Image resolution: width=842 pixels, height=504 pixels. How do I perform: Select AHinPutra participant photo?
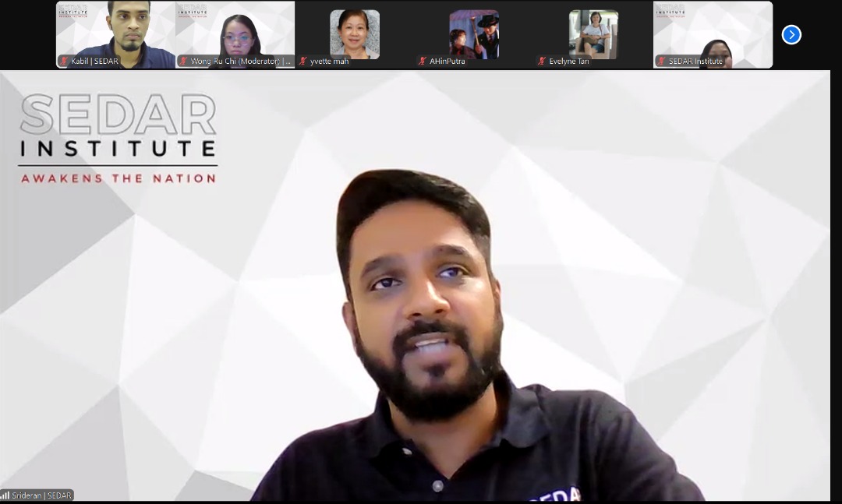coord(474,34)
